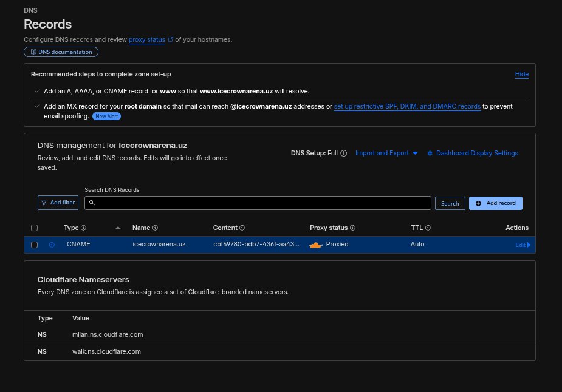The image size is (562, 392).
Task: Click the blue info icon in CNAME row
Action: pyautogui.click(x=52, y=245)
